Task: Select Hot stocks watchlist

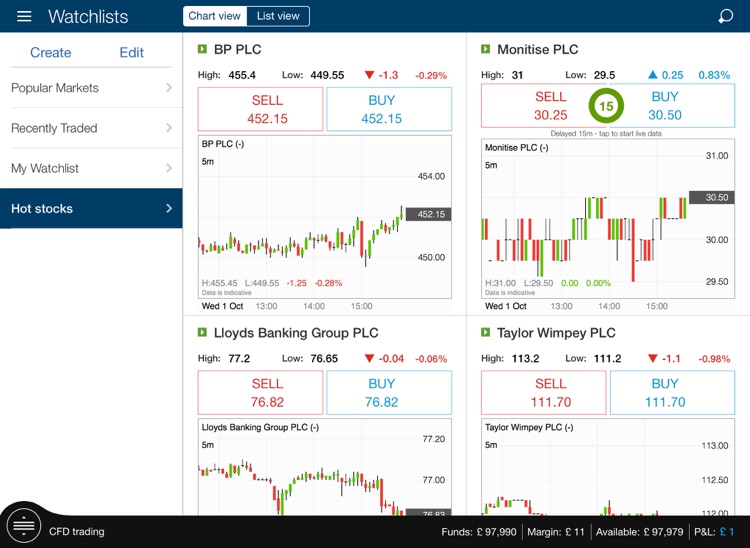Action: pos(91,208)
